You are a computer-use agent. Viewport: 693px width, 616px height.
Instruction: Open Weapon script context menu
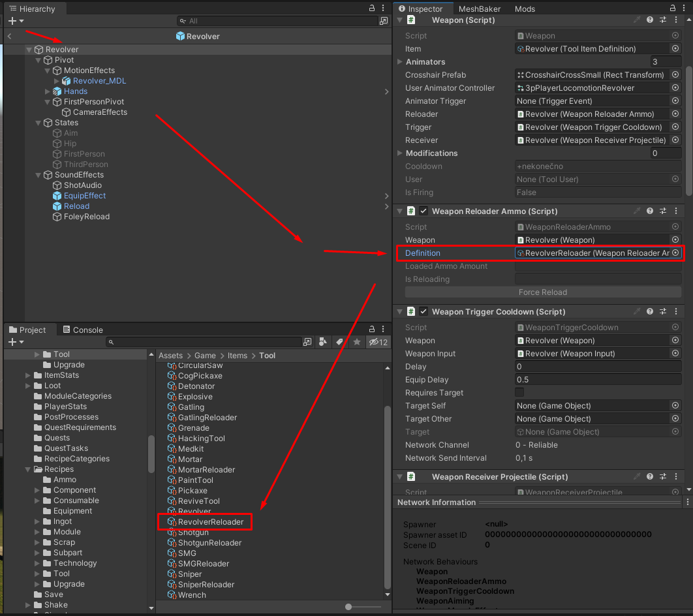click(676, 20)
